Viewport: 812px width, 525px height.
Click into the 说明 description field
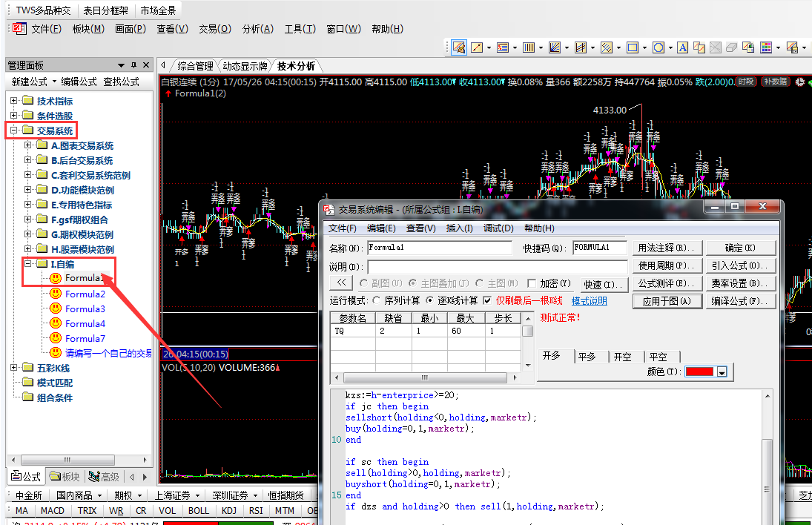click(497, 267)
